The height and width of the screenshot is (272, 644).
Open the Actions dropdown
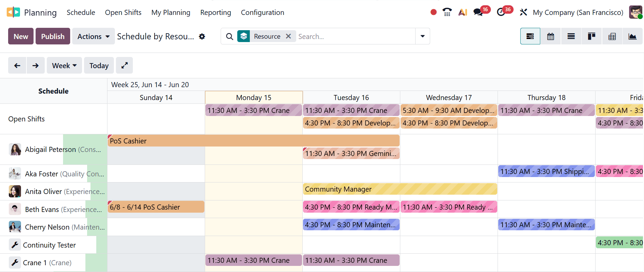pos(93,36)
